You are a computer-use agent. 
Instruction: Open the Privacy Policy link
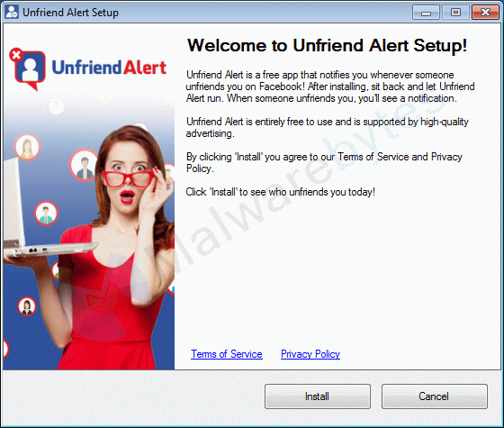pos(310,354)
